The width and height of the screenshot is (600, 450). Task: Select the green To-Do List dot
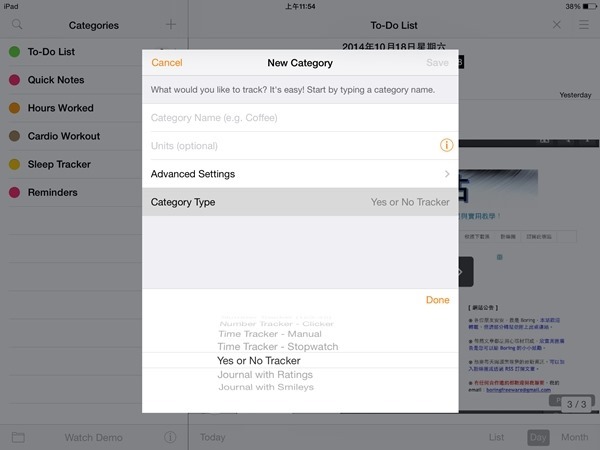(15, 52)
